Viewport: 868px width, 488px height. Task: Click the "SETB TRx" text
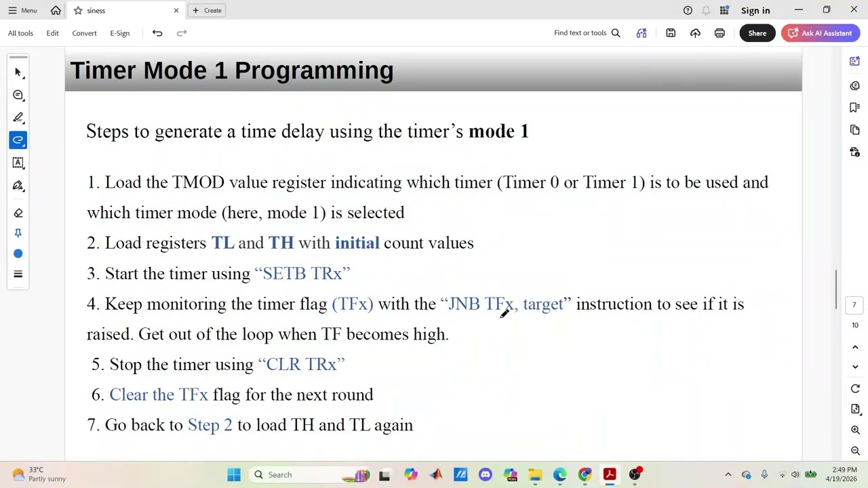click(x=302, y=273)
